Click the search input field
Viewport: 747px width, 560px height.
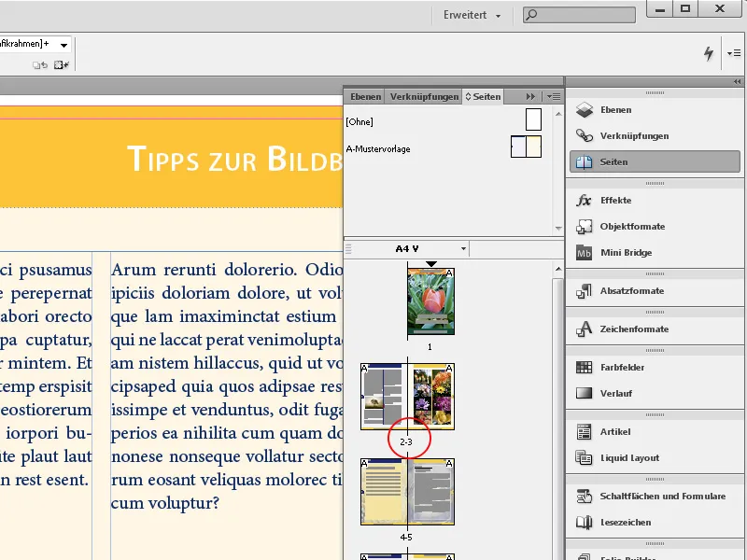(579, 14)
